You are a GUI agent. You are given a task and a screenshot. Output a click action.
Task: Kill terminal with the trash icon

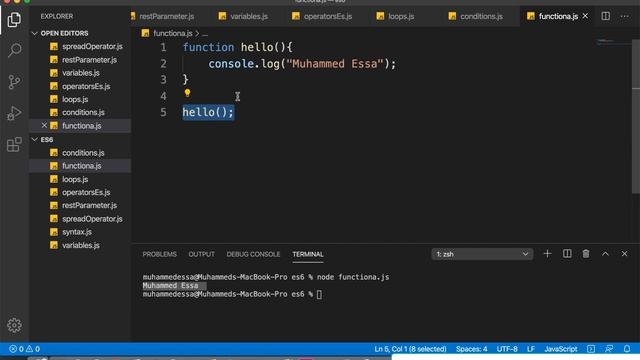(x=586, y=254)
